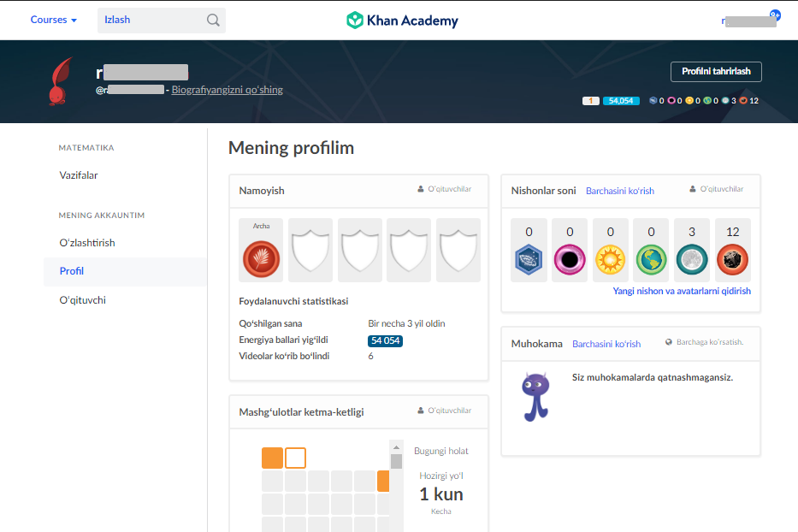Screen dimensions: 798x532
Task: Open O'qituvchilar privacy setting for Mashg'ulotlar ketma-ketligi
Action: pyautogui.click(x=444, y=411)
